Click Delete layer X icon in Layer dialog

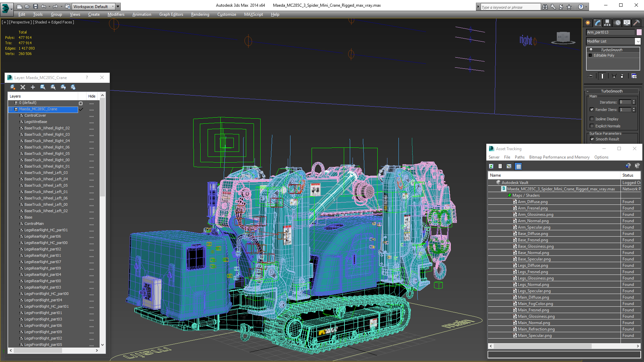pos(23,87)
